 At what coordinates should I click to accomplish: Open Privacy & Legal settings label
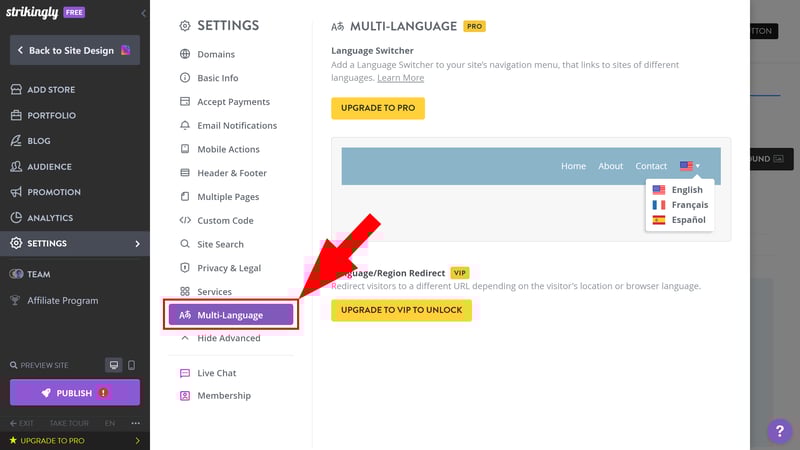229,268
